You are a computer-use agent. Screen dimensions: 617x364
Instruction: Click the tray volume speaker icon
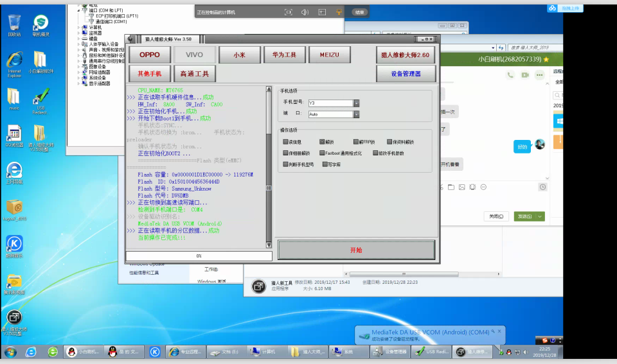[x=526, y=352]
